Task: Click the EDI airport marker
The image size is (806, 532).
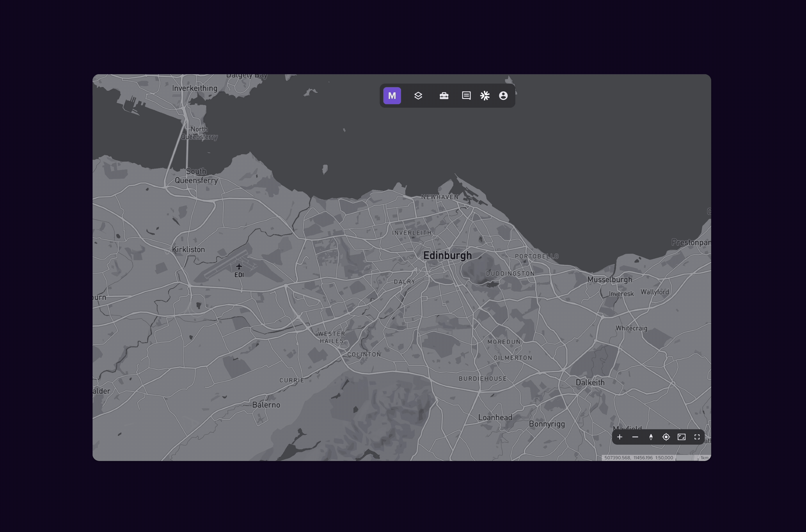Action: (x=239, y=267)
